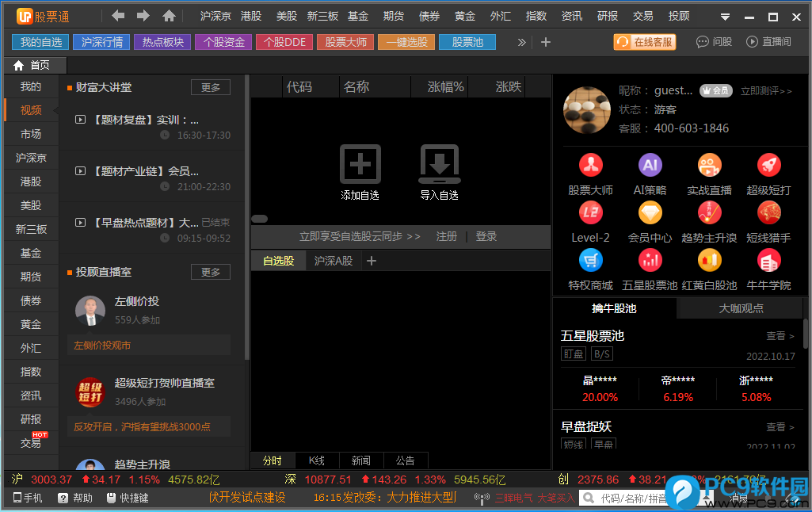Sort by the 涨幅% column header

[445, 86]
